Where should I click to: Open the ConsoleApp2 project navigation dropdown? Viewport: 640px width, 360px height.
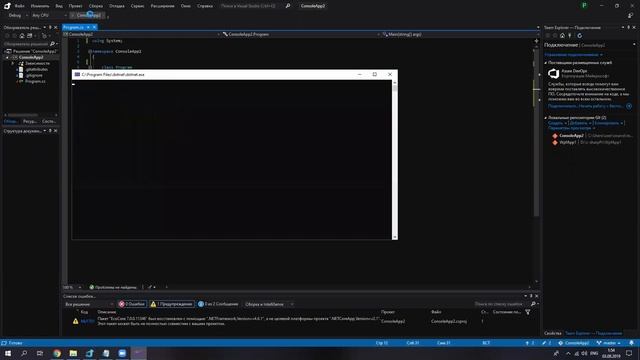click(x=141, y=34)
